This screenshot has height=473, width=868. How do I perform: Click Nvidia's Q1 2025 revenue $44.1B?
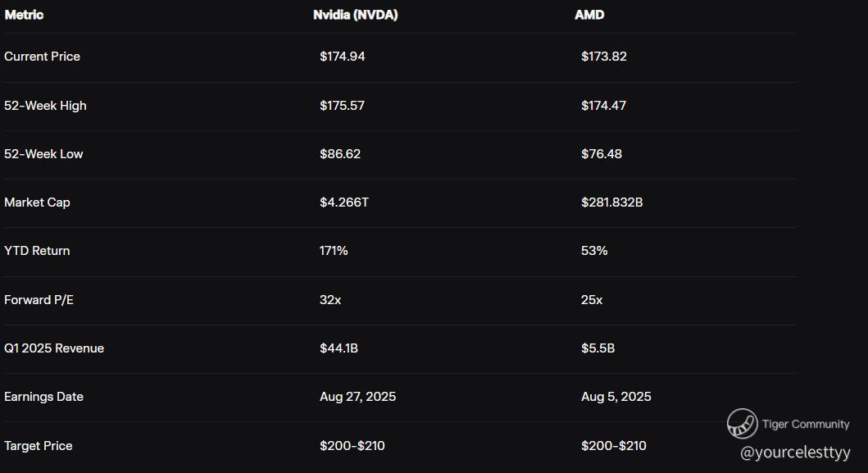[339, 348]
